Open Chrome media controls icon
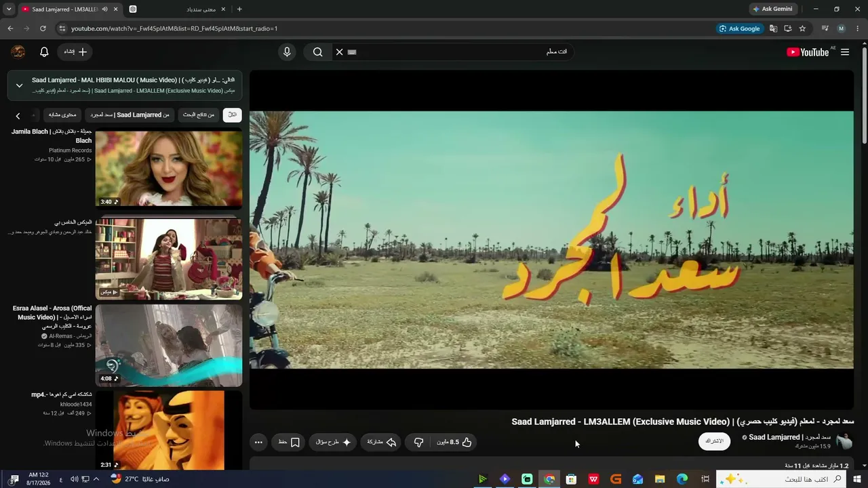The width and height of the screenshot is (868, 488). click(x=825, y=28)
